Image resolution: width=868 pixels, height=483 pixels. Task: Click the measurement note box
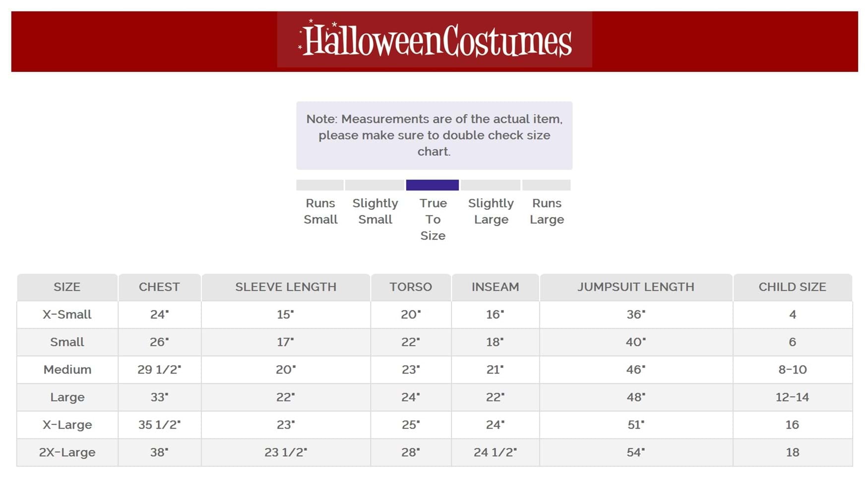[434, 135]
